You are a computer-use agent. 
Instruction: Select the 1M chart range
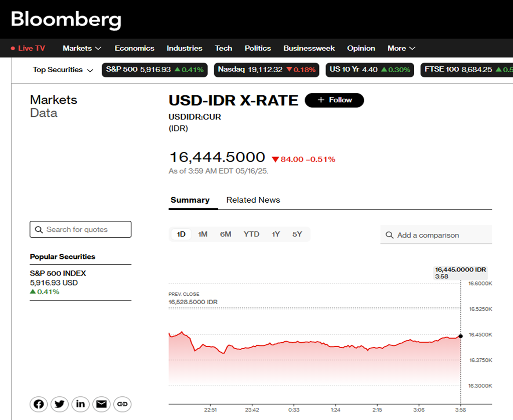click(x=203, y=234)
